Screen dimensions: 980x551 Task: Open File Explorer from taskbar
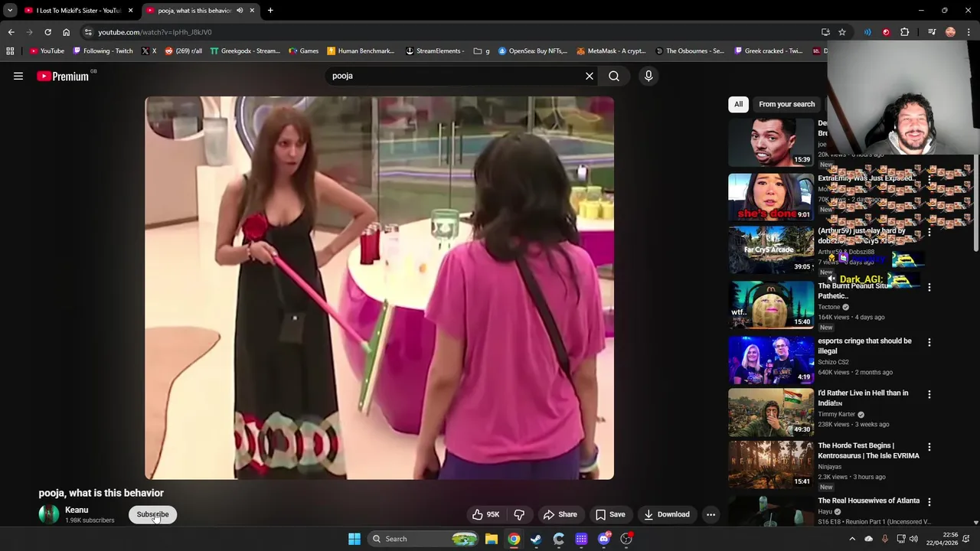click(x=492, y=539)
